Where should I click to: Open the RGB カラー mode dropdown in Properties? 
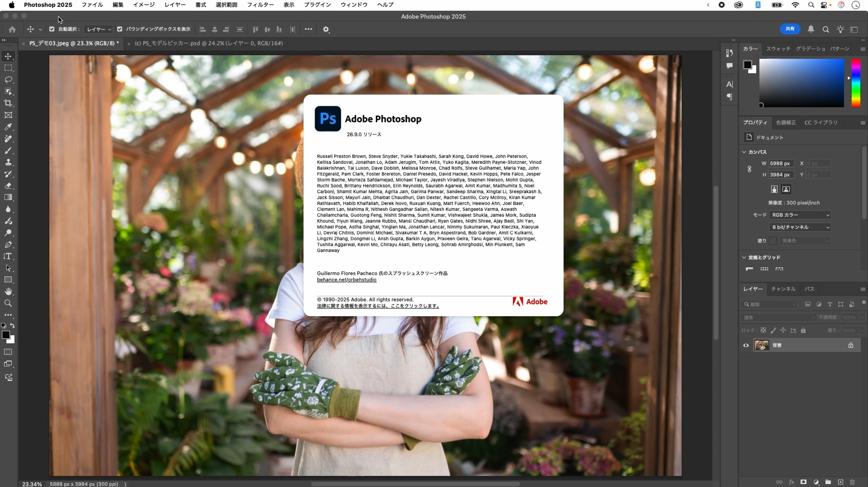point(800,215)
